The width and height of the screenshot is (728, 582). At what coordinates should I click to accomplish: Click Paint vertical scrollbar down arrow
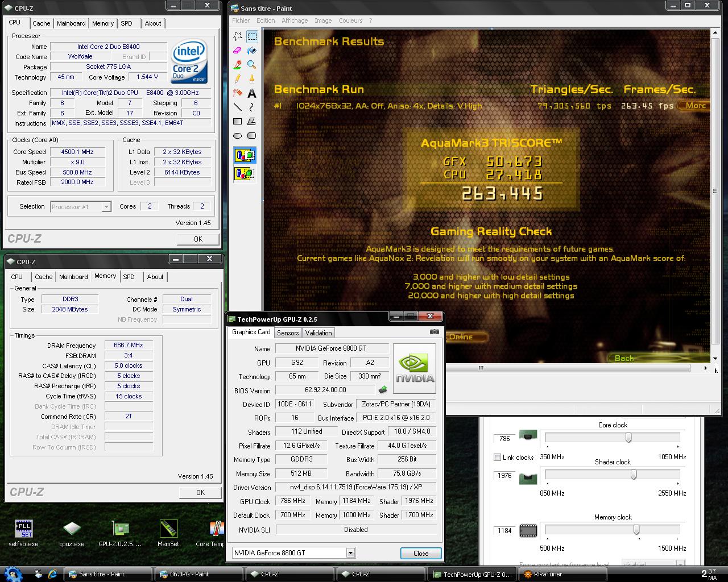[715, 359]
